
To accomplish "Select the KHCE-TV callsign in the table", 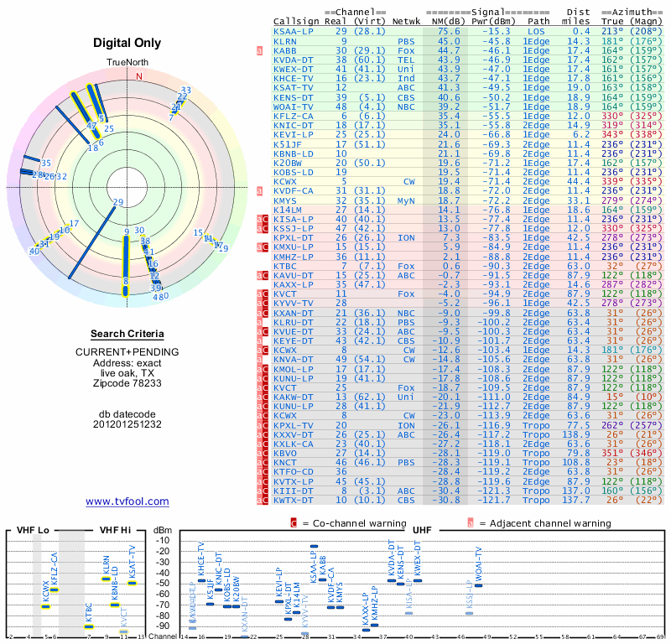I will [x=294, y=79].
